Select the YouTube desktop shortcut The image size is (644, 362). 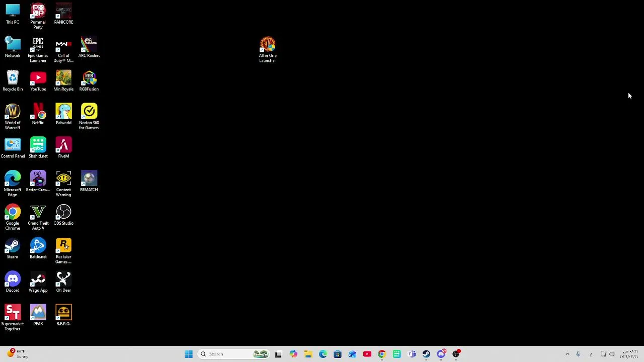[38, 81]
